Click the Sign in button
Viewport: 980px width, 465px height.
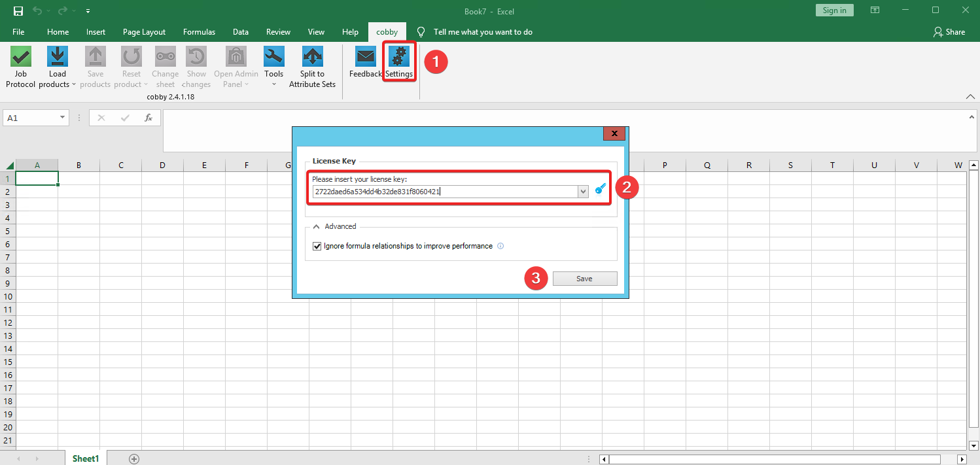click(x=835, y=10)
